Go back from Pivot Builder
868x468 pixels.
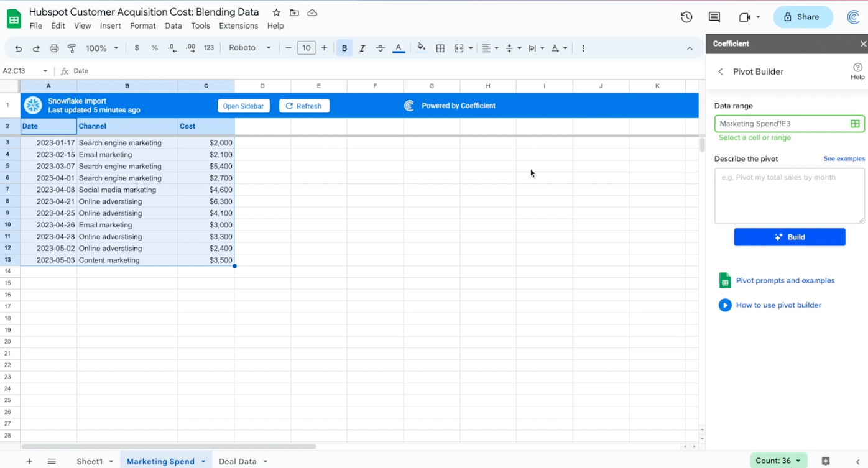point(721,71)
